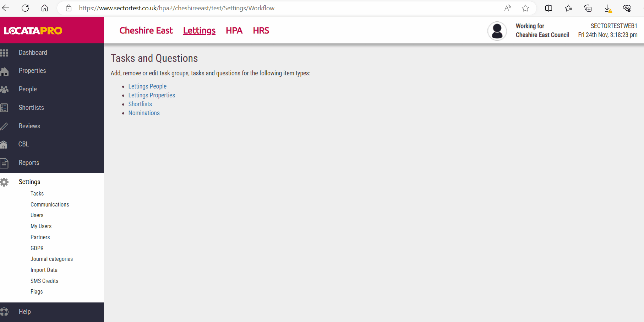644x322 pixels.
Task: Select Journal categories under Settings
Action: coord(51,259)
